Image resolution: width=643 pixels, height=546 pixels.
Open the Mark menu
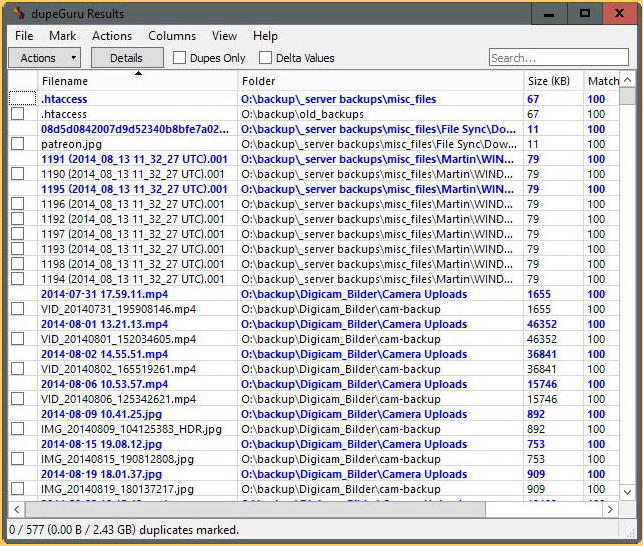click(x=62, y=36)
